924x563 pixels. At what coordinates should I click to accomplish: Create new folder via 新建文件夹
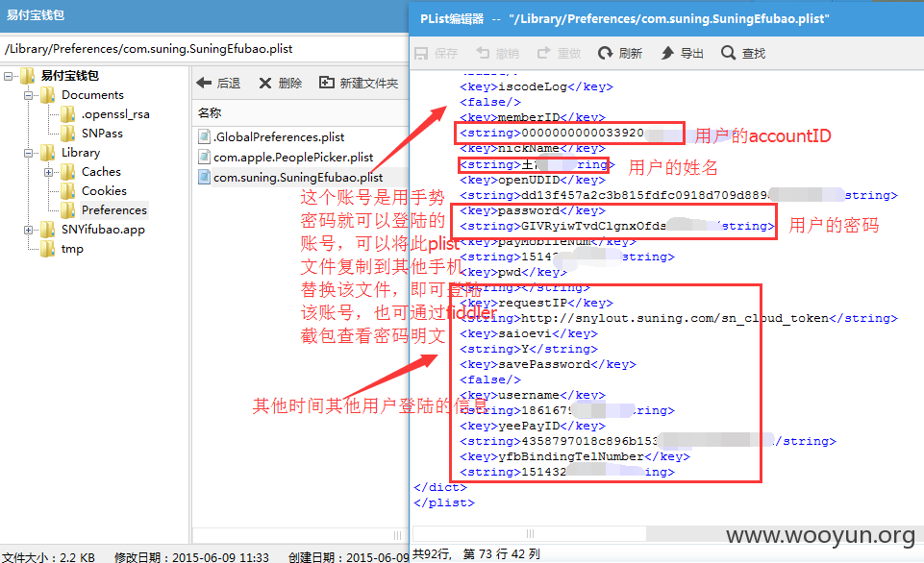(359, 83)
